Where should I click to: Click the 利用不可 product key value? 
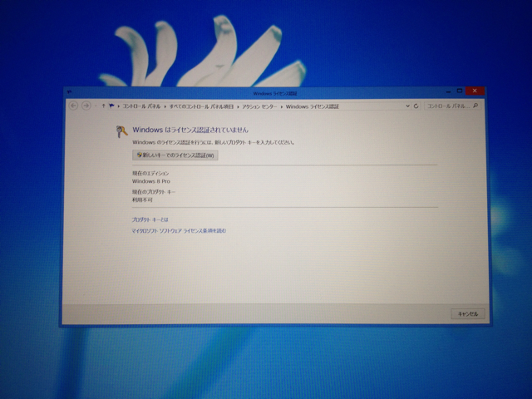pyautogui.click(x=142, y=199)
